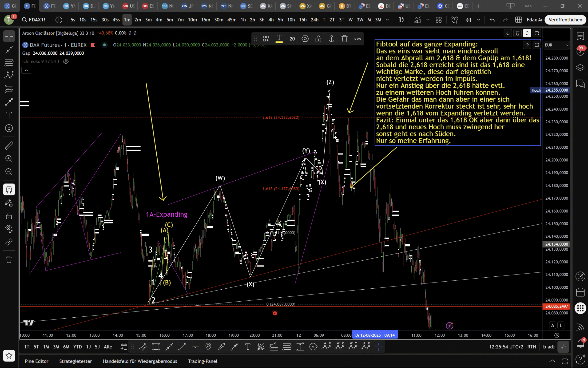Toggle lock on the floating drawing toolbar
This screenshot has width=588, height=368.
318,39
